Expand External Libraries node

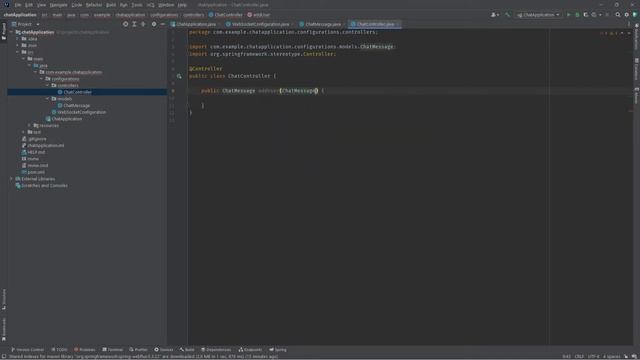point(11,179)
